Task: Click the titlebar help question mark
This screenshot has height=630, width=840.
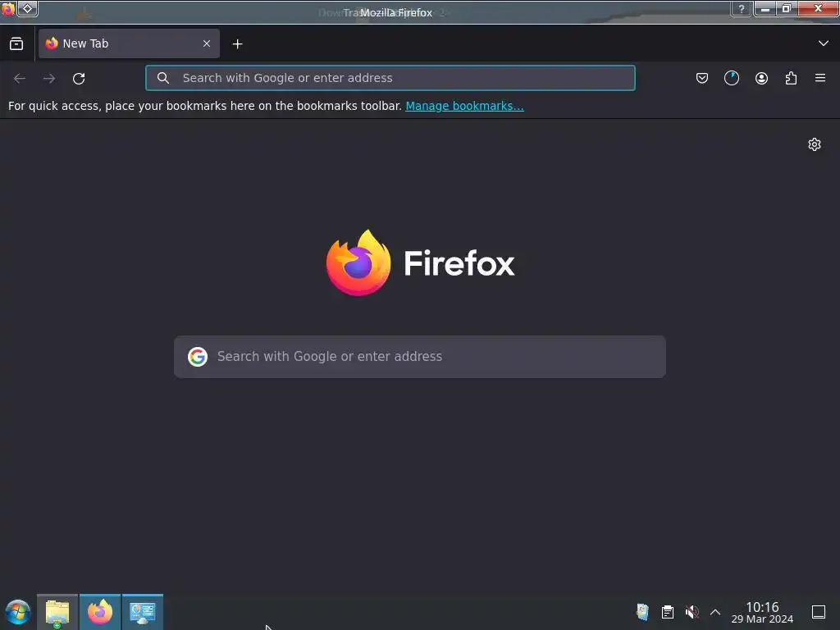Action: 742,9
